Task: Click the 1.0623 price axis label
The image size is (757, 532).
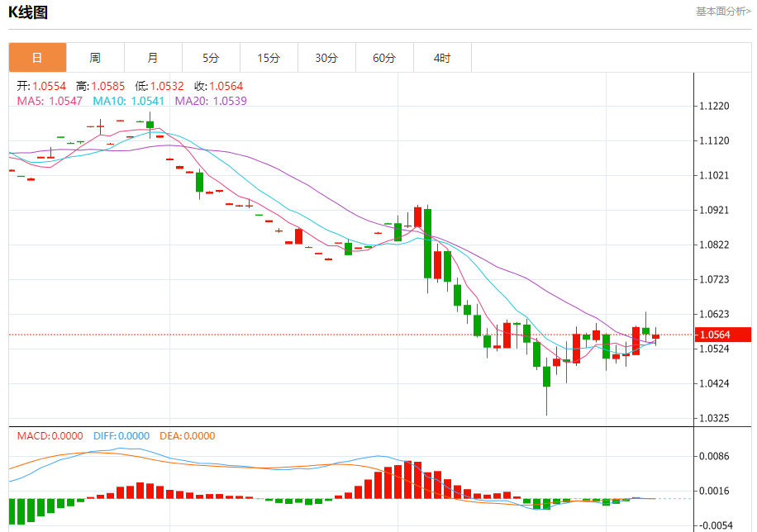Action: (x=714, y=314)
